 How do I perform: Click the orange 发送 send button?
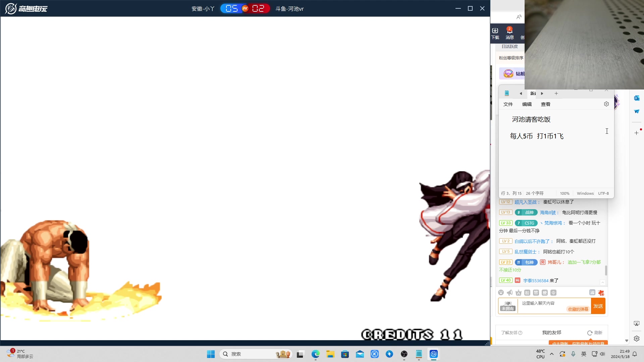point(598,306)
